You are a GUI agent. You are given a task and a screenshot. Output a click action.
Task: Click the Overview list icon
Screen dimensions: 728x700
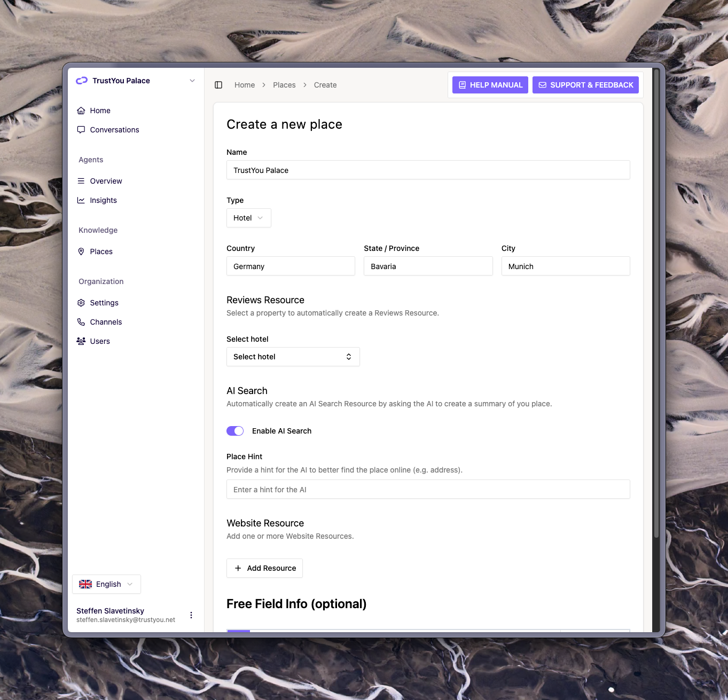click(81, 181)
